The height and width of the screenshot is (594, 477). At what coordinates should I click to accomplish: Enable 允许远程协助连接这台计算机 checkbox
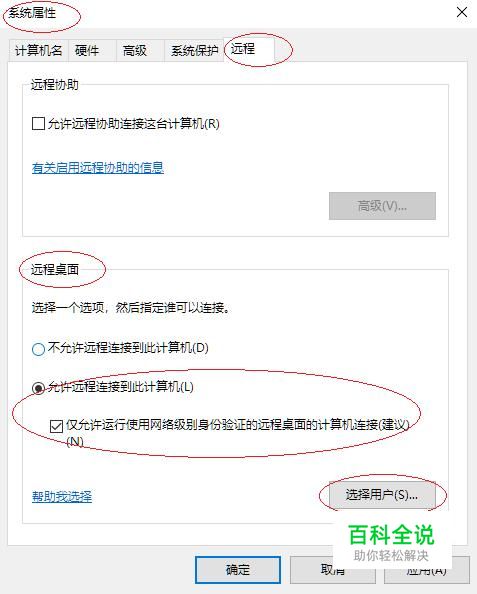tap(38, 123)
